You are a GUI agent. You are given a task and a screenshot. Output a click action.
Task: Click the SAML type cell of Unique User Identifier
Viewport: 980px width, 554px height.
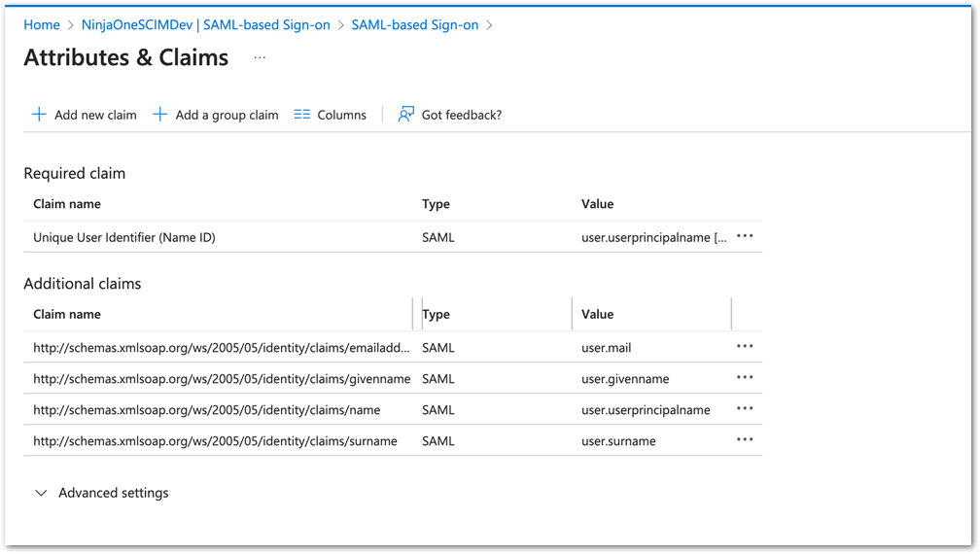[x=438, y=237]
